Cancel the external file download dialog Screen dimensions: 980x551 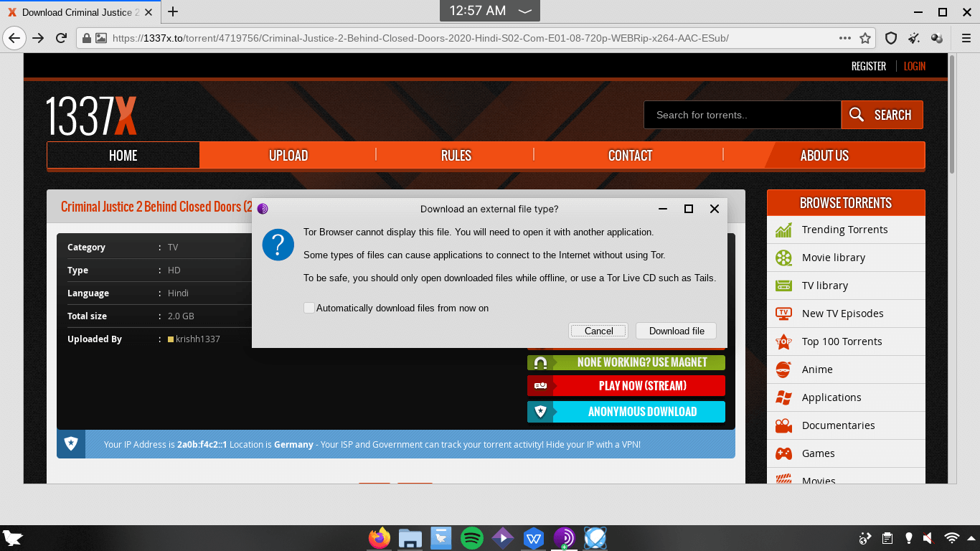598,331
